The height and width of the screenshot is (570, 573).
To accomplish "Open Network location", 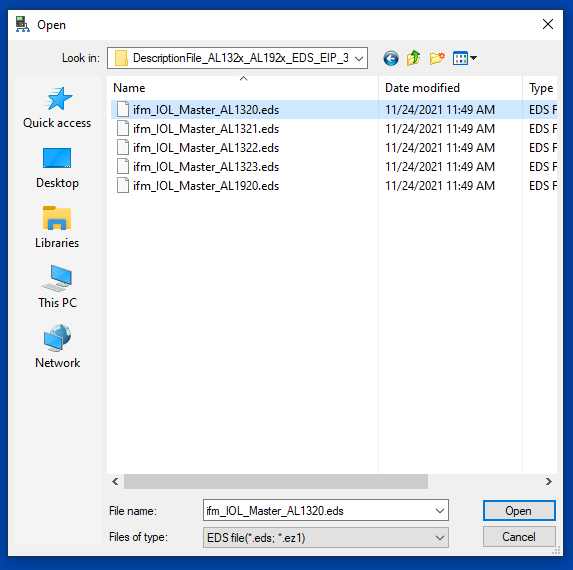I will (x=57, y=347).
